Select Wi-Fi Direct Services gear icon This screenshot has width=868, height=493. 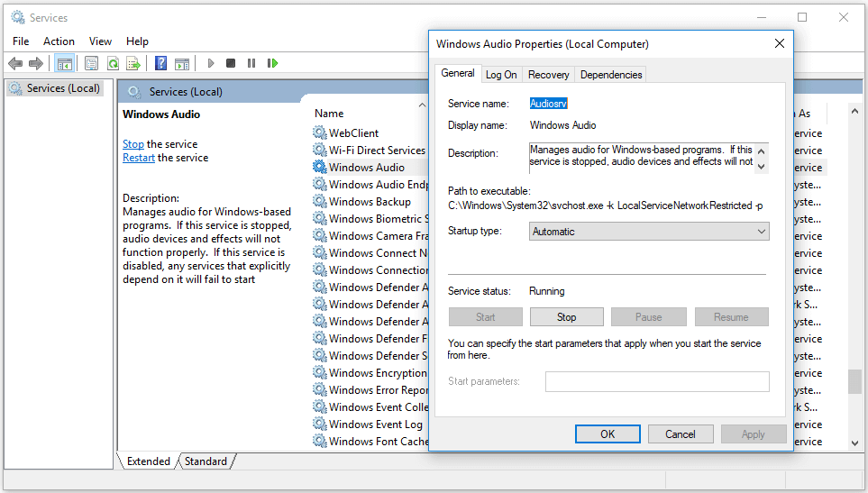coord(319,150)
